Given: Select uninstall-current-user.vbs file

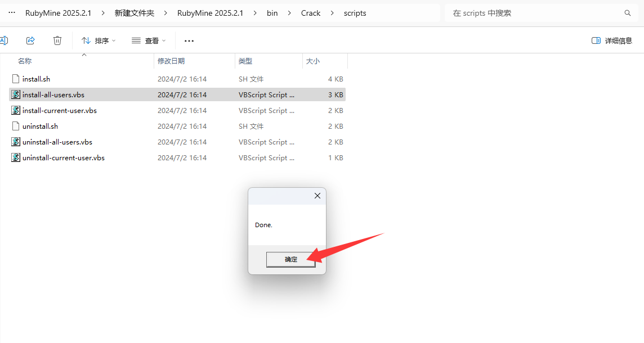Looking at the screenshot, I should coord(177,157).
